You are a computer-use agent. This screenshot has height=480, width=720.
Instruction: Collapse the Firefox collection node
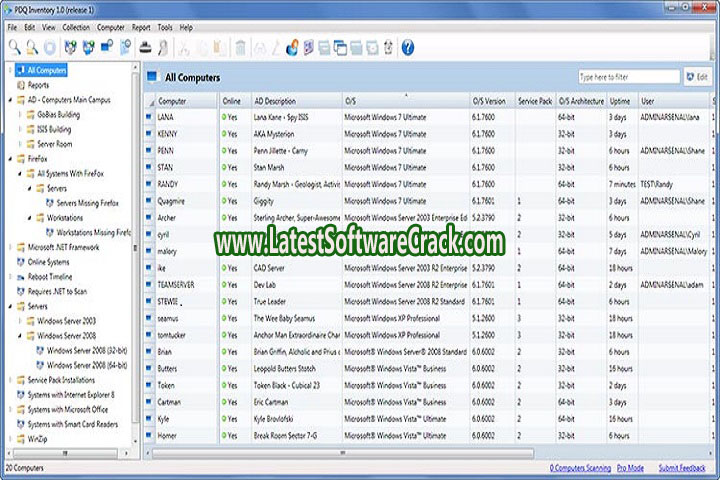tap(10, 159)
